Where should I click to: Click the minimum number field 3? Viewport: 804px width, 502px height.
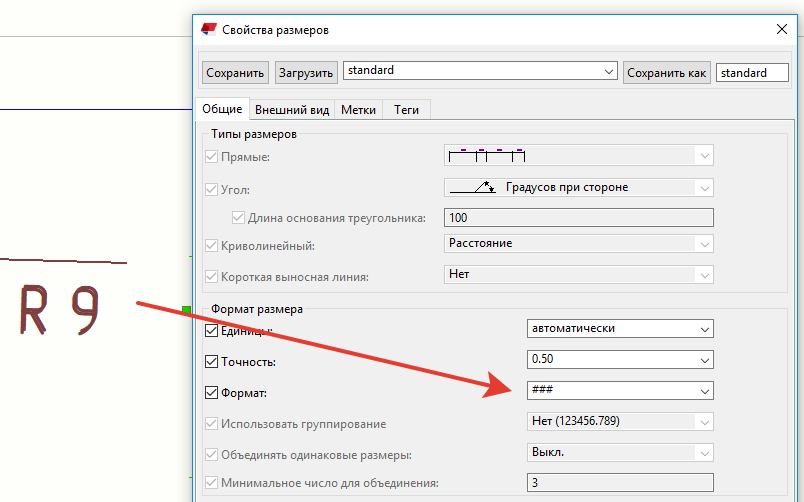[x=620, y=483]
